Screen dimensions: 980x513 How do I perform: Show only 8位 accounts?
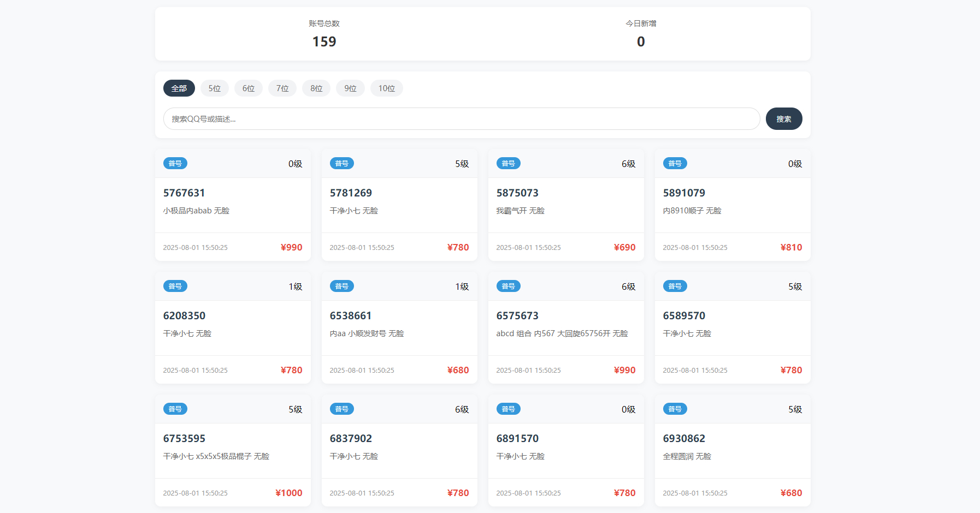pos(316,88)
